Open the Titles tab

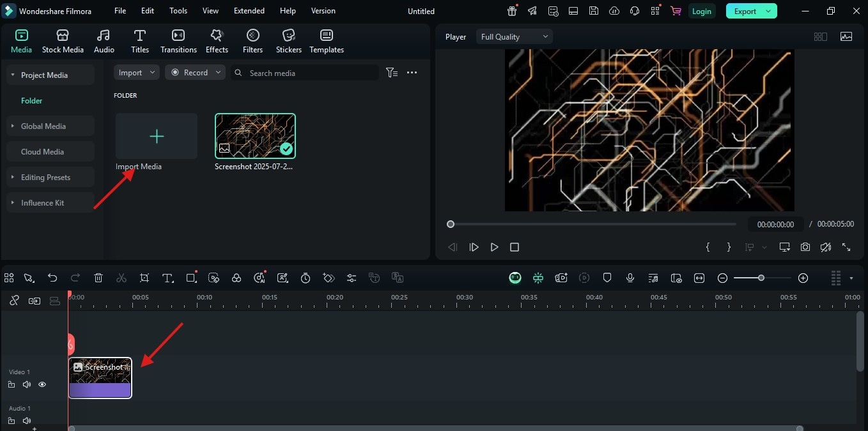point(140,42)
